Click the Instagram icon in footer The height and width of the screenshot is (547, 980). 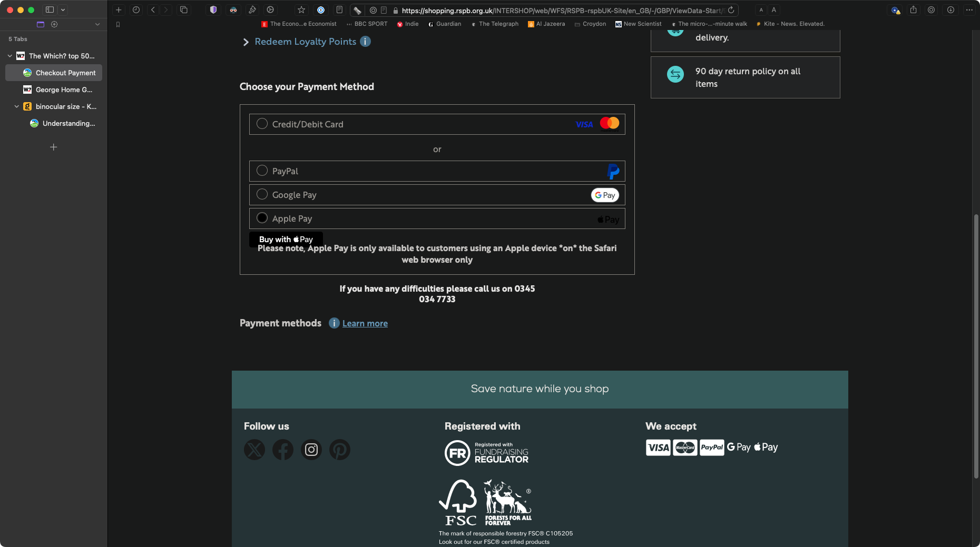311,450
